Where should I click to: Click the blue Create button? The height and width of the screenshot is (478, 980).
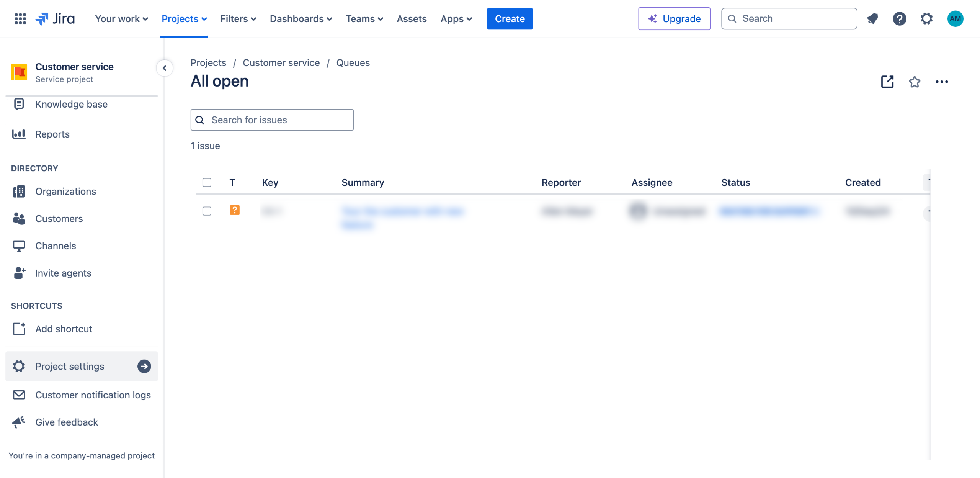(510, 18)
